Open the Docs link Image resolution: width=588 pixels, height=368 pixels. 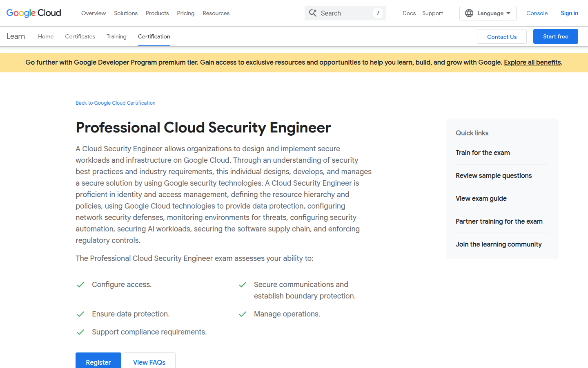(x=409, y=13)
